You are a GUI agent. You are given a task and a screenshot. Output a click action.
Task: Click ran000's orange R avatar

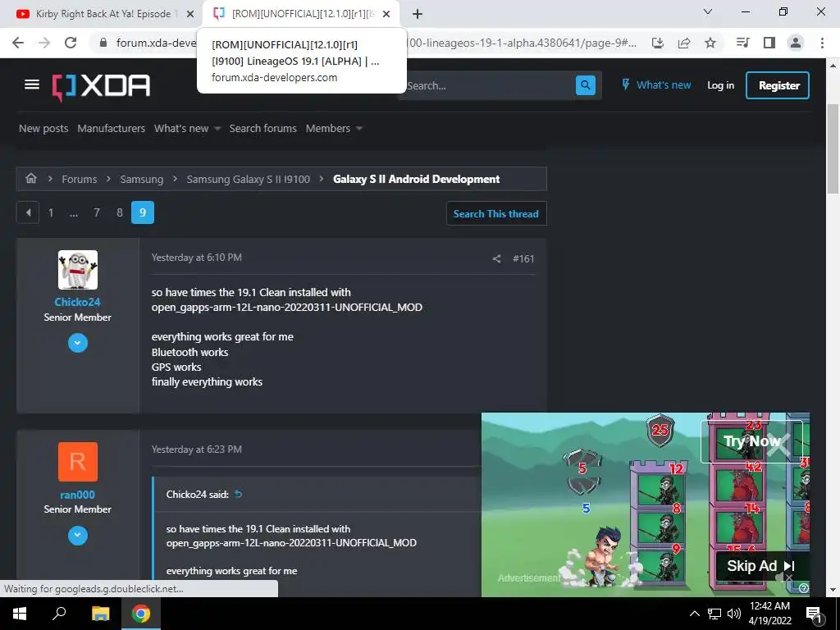[78, 461]
